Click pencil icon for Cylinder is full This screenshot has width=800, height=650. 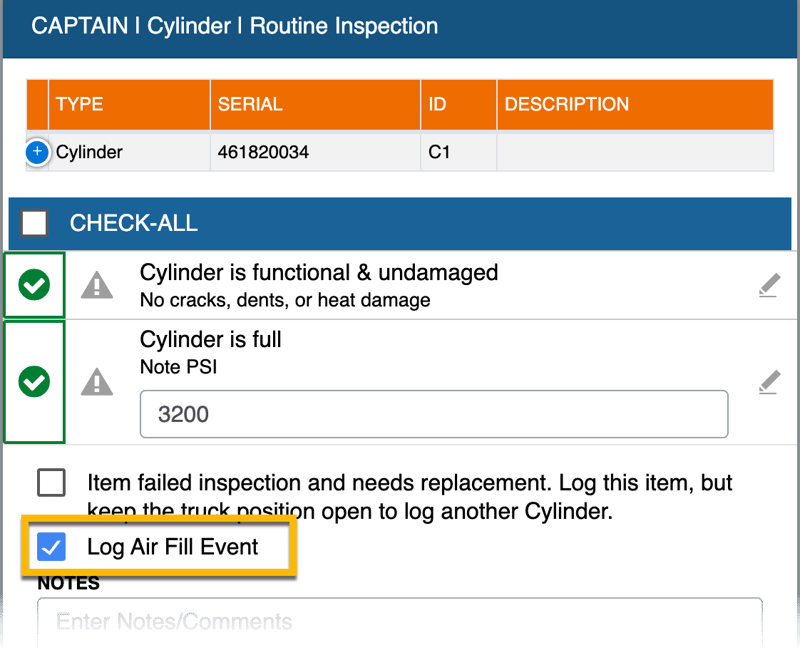coord(768,381)
